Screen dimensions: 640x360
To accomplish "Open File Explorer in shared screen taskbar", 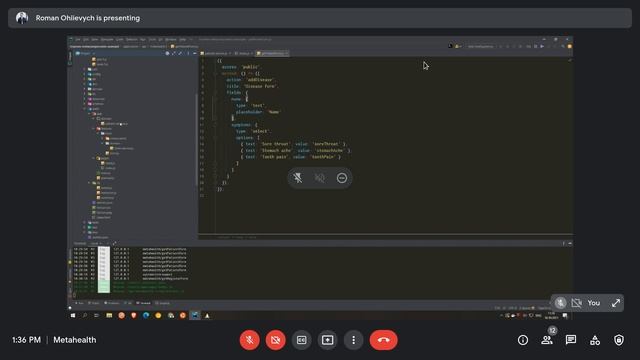I will [x=109, y=316].
